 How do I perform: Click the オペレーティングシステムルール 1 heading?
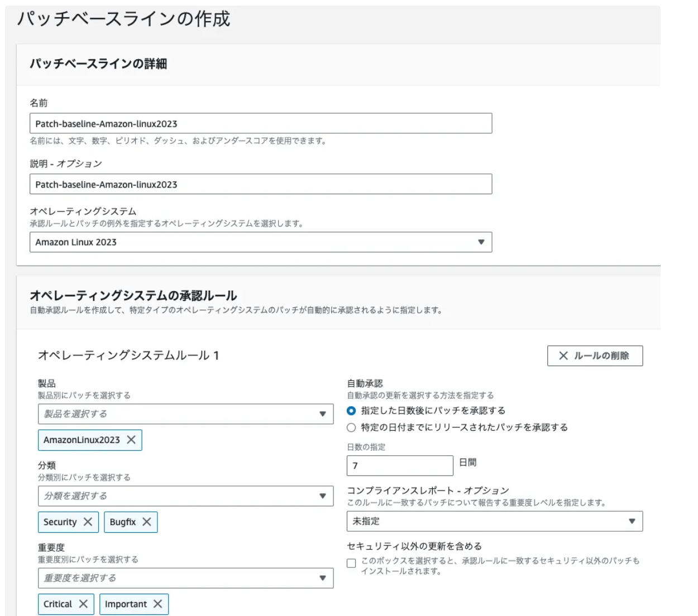[128, 355]
